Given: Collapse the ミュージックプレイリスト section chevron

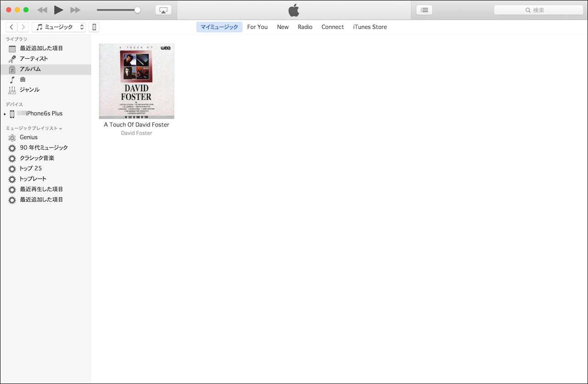Looking at the screenshot, I should (61, 128).
